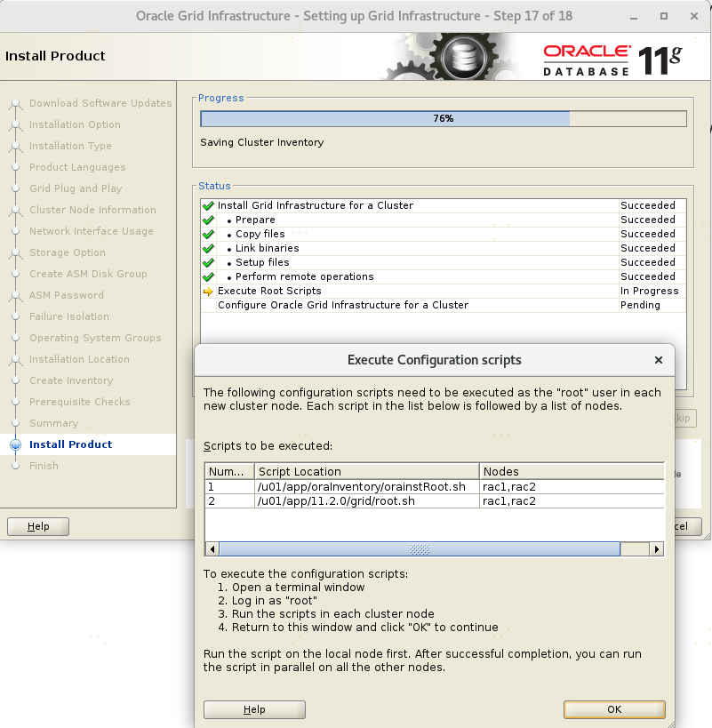
Task: Click the green checkmark beside Setup files
Action: (x=208, y=262)
